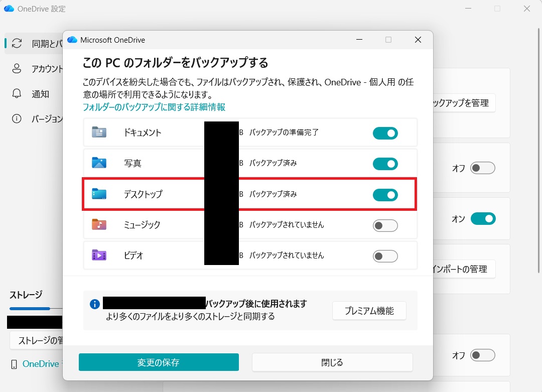Enable ビデオ folder backup
Screen dimensions: 542x392
(x=385, y=256)
